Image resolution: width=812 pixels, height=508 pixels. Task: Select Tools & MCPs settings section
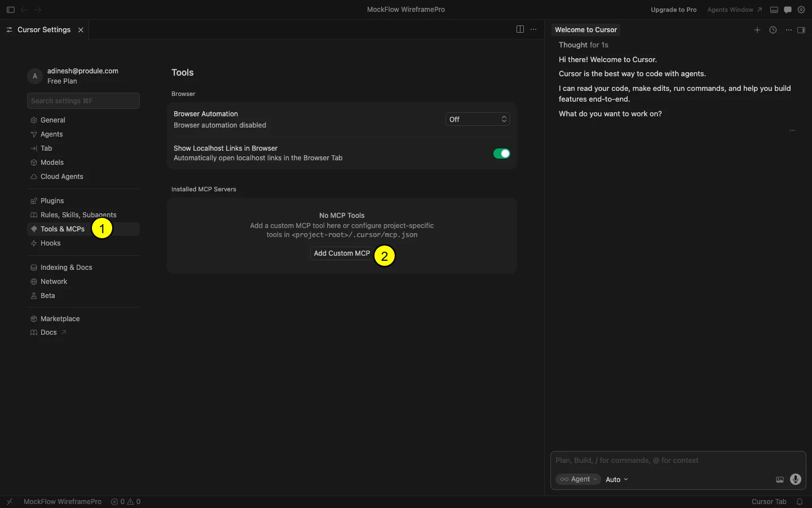click(83, 229)
